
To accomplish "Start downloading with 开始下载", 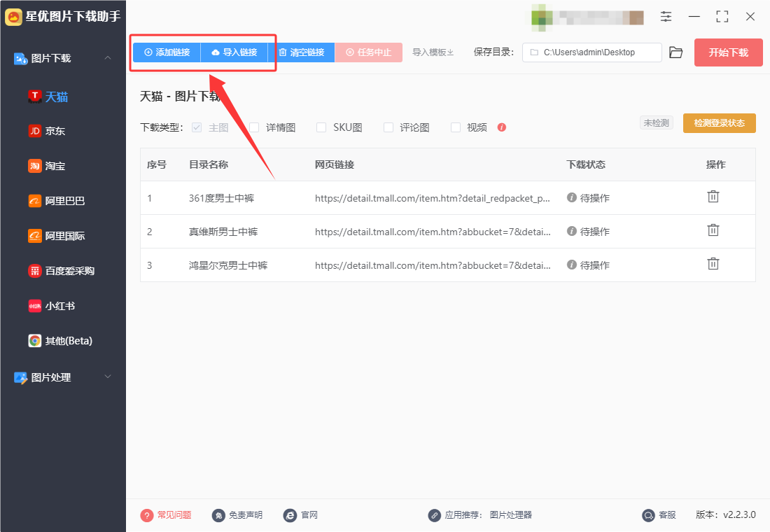I will point(728,52).
